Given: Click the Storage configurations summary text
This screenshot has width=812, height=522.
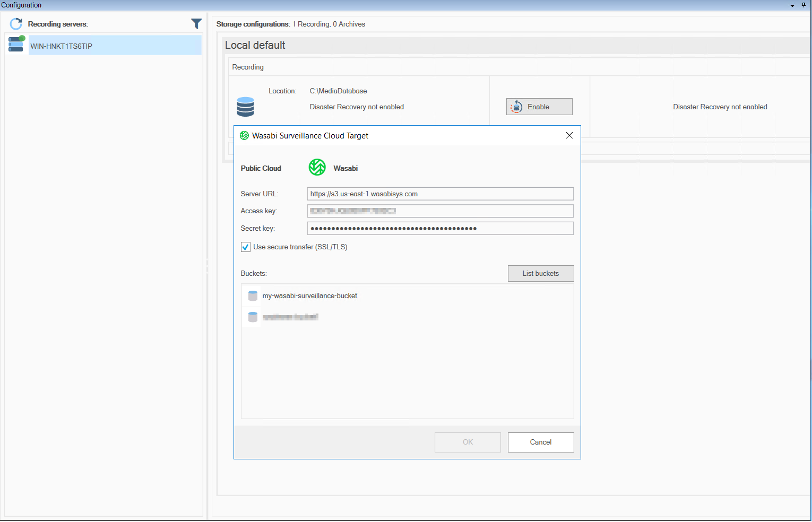Looking at the screenshot, I should coord(291,24).
